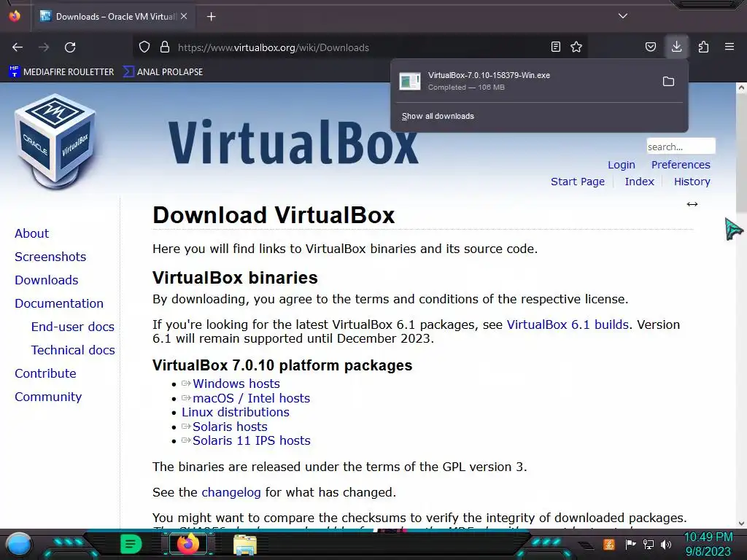Reload the page with refresh icon
Image resolution: width=747 pixels, height=560 pixels.
pos(70,47)
